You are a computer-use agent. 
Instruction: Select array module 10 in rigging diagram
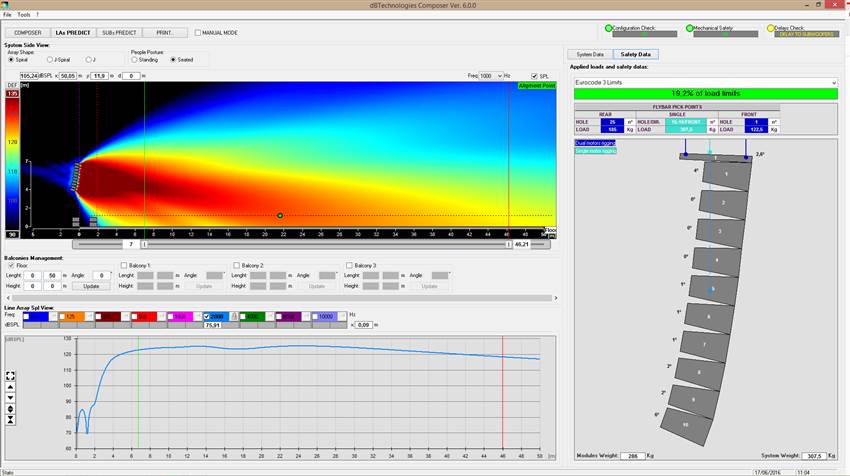[x=686, y=425]
